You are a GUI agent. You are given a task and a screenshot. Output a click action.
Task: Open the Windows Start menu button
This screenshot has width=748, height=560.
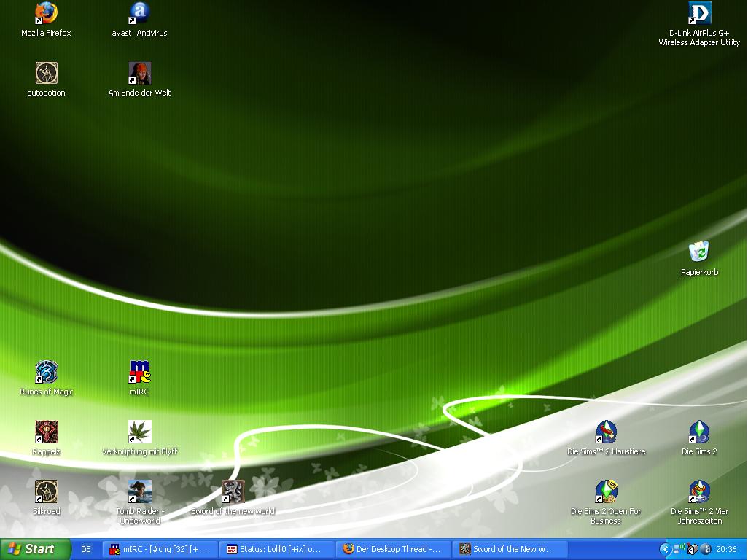click(35, 549)
